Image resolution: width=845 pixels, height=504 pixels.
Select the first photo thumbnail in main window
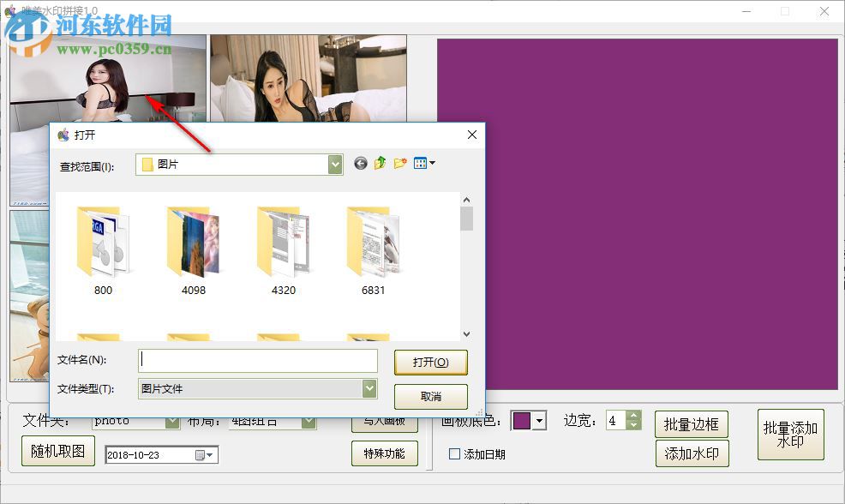(x=108, y=78)
